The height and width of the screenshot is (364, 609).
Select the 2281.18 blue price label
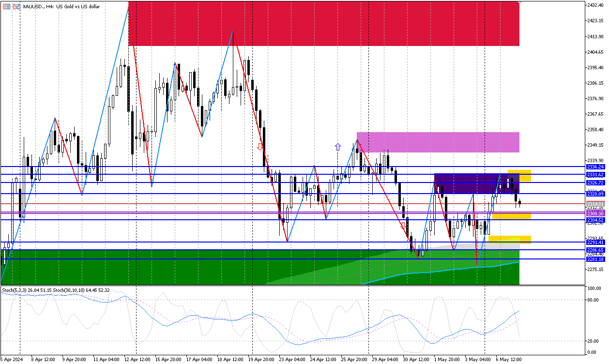tap(594, 259)
